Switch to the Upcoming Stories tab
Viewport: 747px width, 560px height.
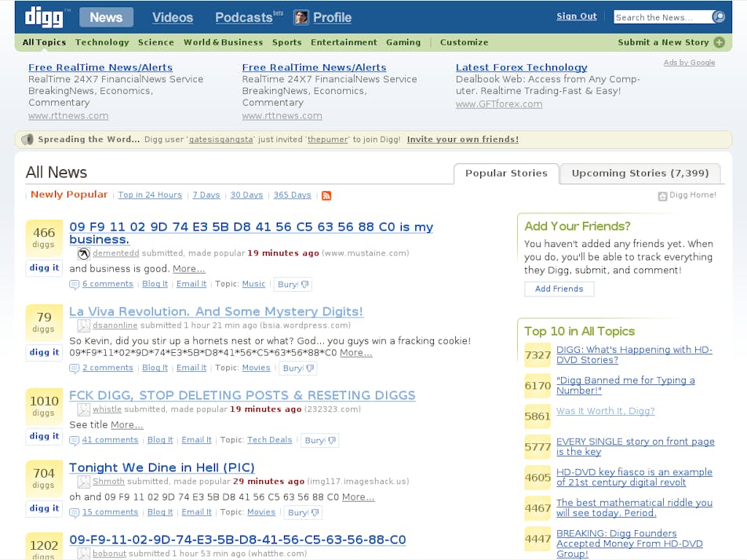[x=640, y=173]
